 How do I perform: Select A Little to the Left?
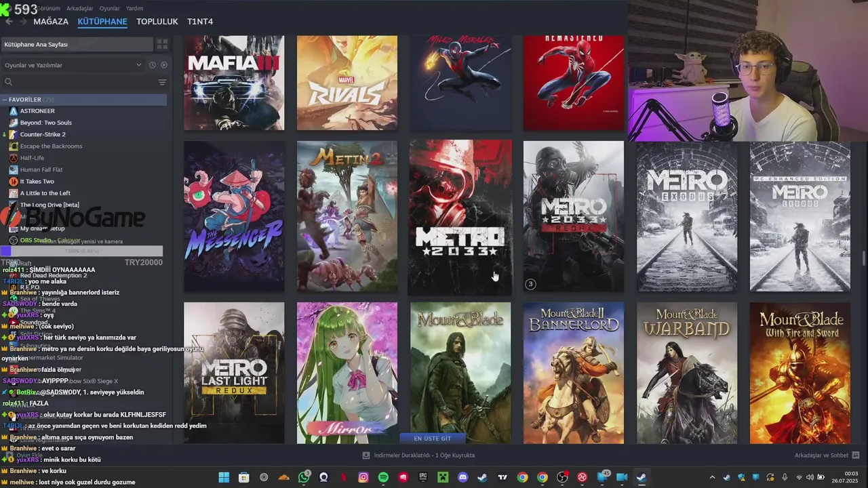pos(45,193)
